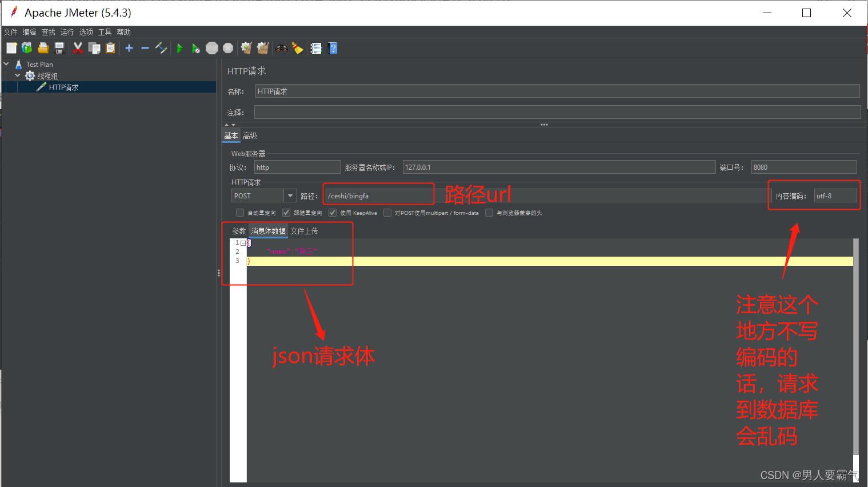Open the 文件 menu
The width and height of the screenshot is (868, 487).
[11, 32]
